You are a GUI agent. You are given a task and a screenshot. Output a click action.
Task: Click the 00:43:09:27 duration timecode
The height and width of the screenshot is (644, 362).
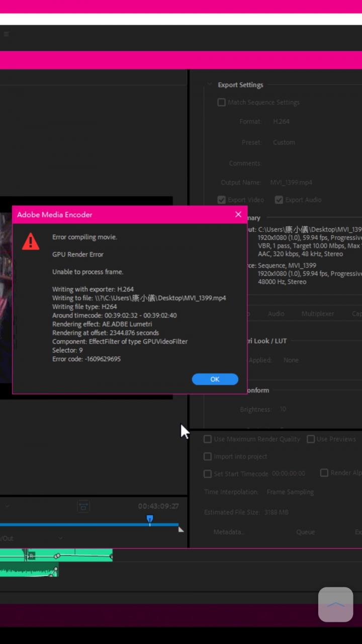tap(158, 506)
